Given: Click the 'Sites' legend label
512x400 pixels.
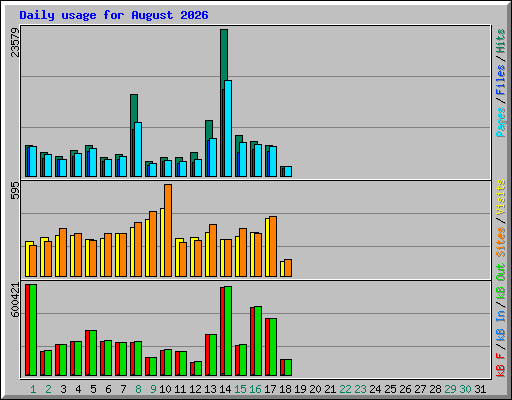Looking at the screenshot, I should click(x=501, y=242).
